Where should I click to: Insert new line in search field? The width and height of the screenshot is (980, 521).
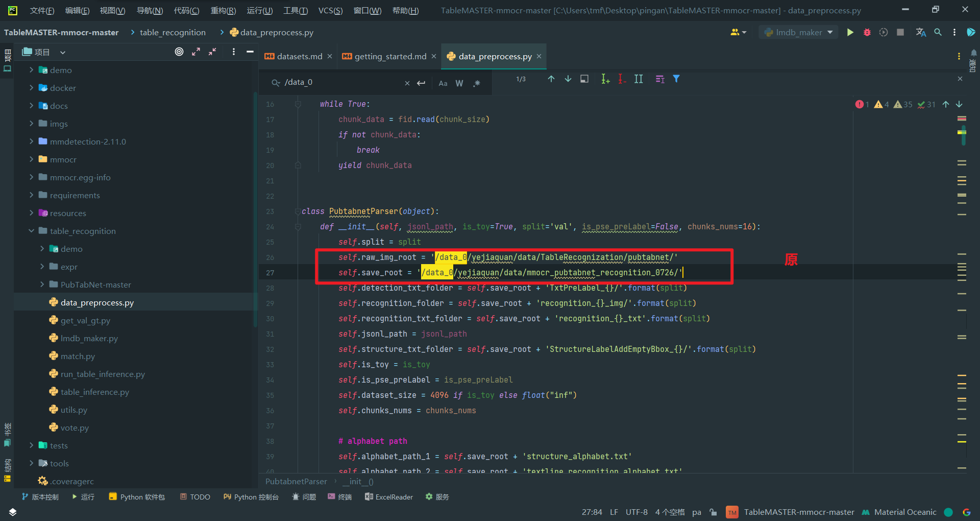[421, 83]
